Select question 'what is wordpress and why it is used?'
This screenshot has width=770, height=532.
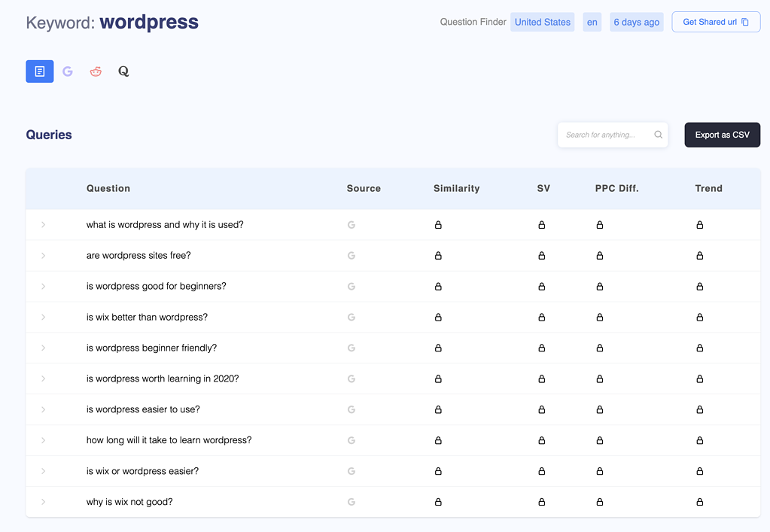(x=165, y=225)
